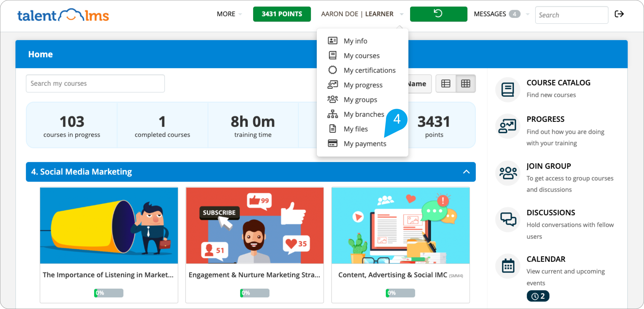Open the Name sort dropdown
644x309 pixels.
click(x=420, y=83)
